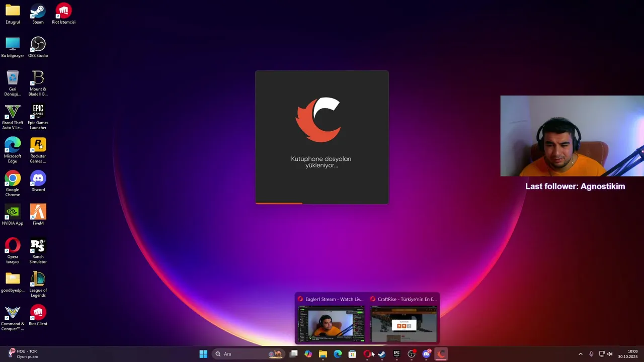This screenshot has width=644, height=362.
Task: Select the Ranch Simulator desktop icon
Action: coord(38,251)
